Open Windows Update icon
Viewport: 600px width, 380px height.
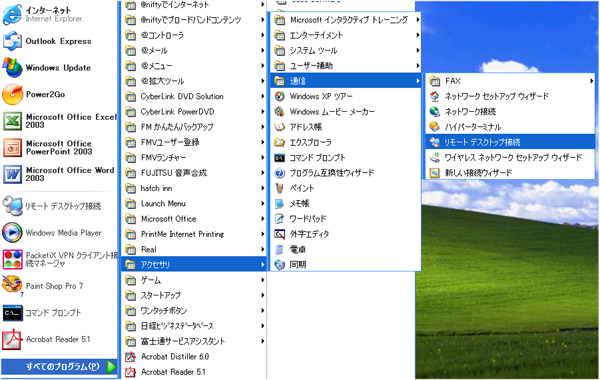pyautogui.click(x=12, y=68)
